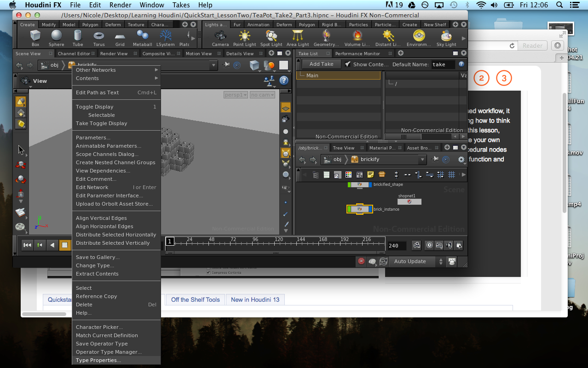Add a Point Light from the shelf
Viewport: 588px width, 368px height.
click(244, 38)
